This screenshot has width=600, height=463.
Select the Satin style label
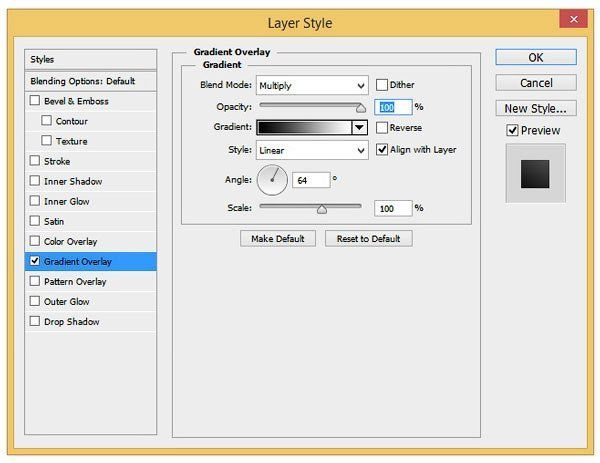click(x=54, y=221)
